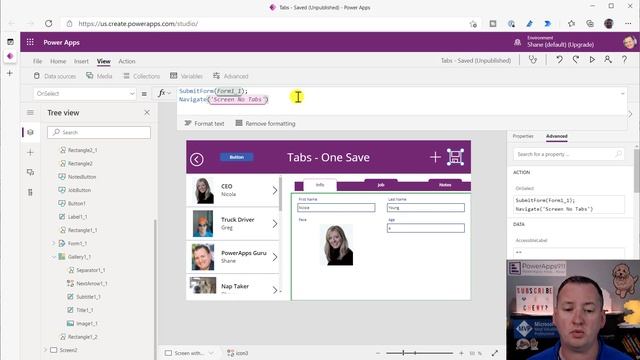Expand the formula bar chevron
Viewport: 640px width, 360px height.
pyautogui.click(x=622, y=93)
